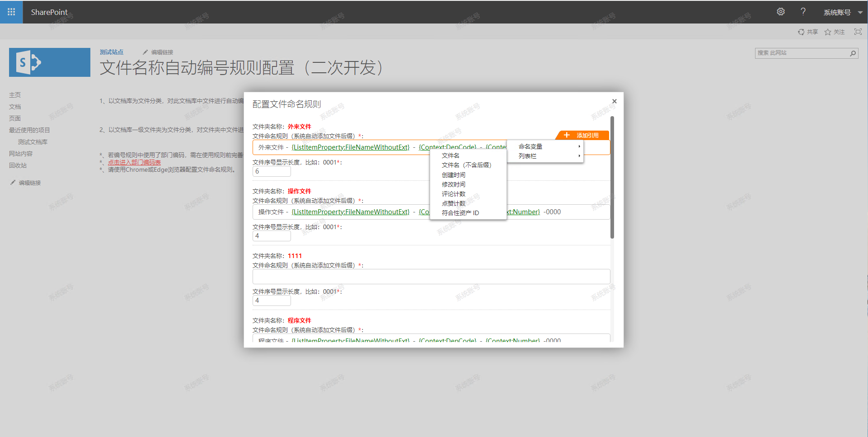Click the dialog's vertical scrollbar

tap(612, 177)
